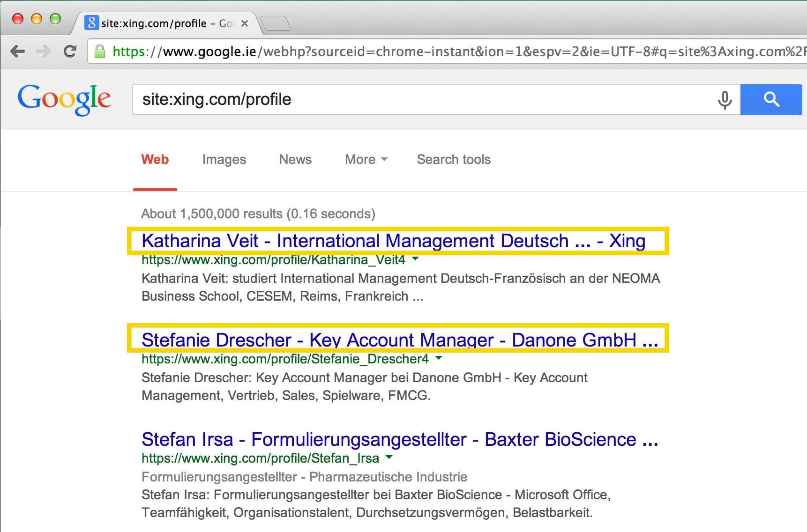Switch to the Web results tab
This screenshot has width=807, height=532.
tap(155, 159)
